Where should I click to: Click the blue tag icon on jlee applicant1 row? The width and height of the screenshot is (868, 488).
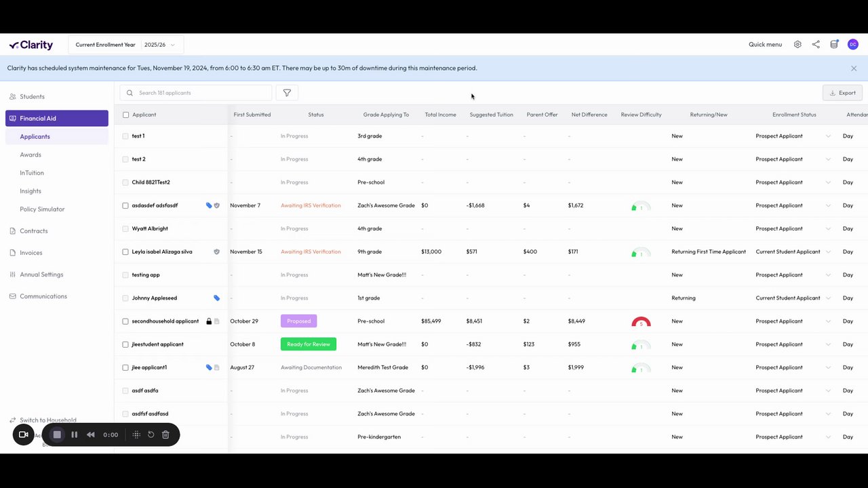209,367
